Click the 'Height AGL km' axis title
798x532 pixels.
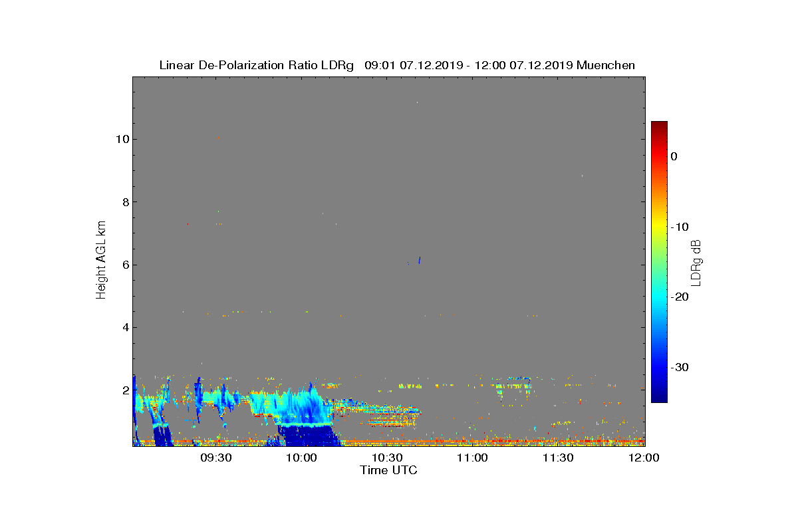tap(101, 261)
